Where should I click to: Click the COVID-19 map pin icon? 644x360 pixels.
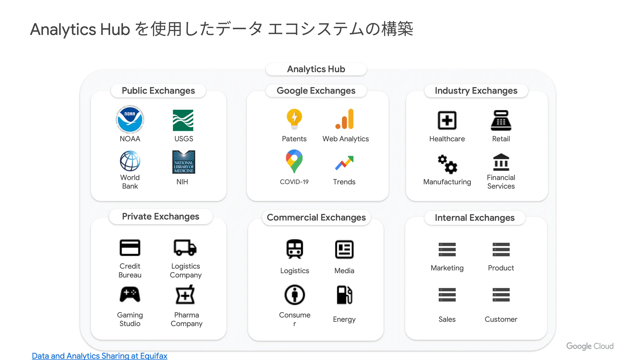pos(294,161)
